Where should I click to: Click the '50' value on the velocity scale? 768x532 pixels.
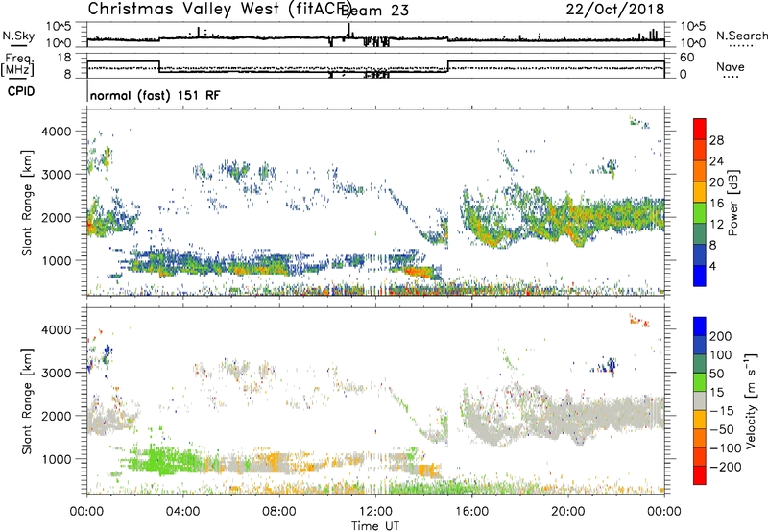pyautogui.click(x=716, y=374)
